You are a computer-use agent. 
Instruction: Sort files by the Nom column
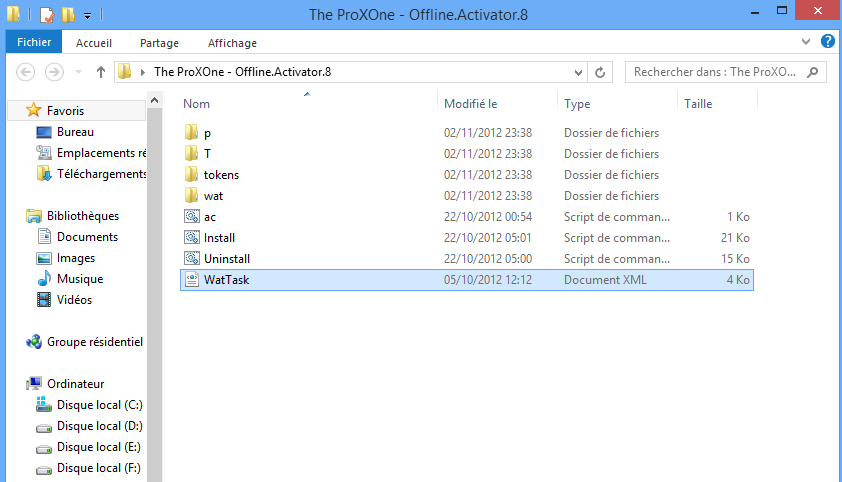[196, 104]
